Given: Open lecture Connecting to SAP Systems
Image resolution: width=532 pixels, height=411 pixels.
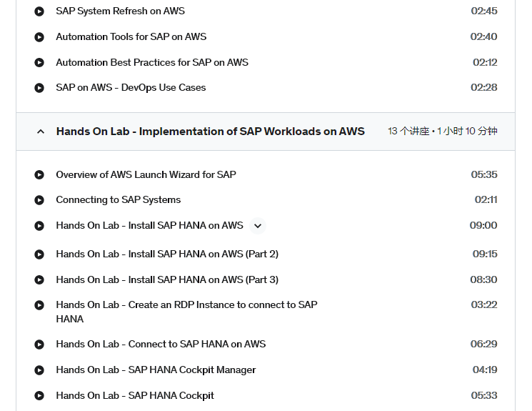Looking at the screenshot, I should click(118, 199).
